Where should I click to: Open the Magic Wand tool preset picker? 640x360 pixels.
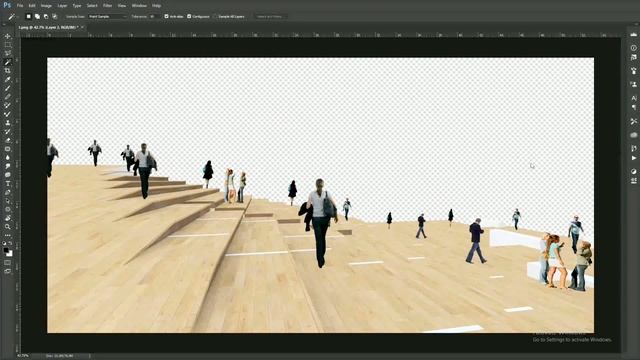coord(12,17)
